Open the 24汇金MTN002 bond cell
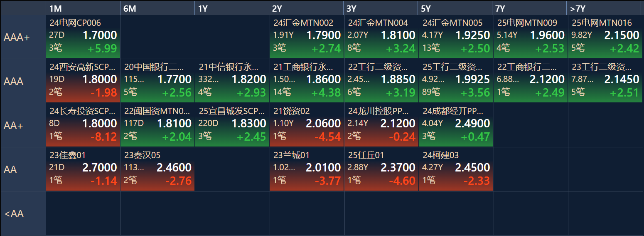Image resolution: width=644 pixels, height=236 pixels. click(307, 37)
